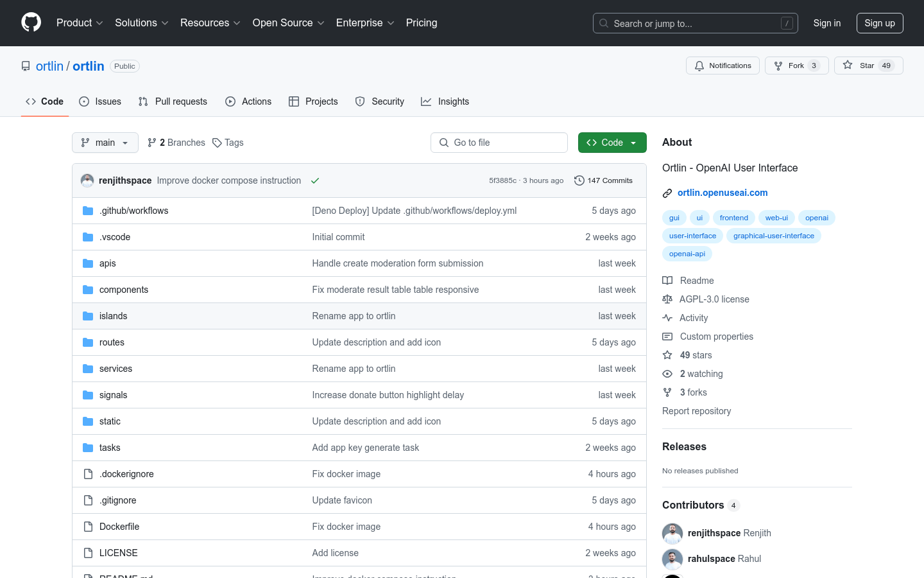Switch to the Insights tab
This screenshot has width=924, height=578.
(445, 101)
